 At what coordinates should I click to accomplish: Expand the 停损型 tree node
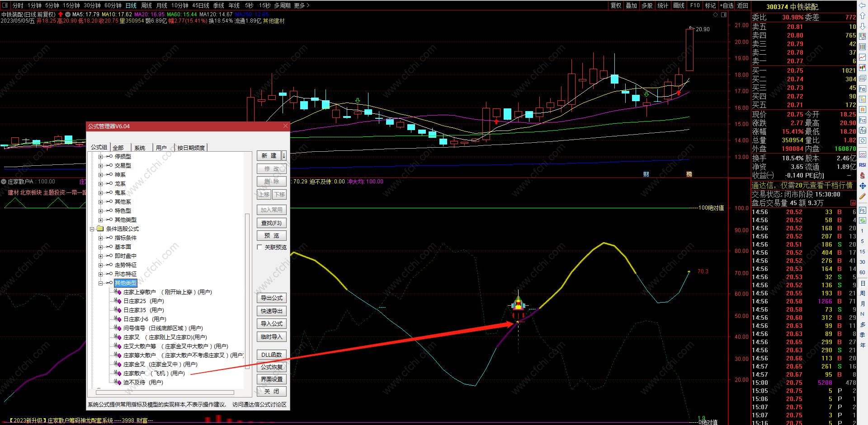pyautogui.click(x=100, y=157)
